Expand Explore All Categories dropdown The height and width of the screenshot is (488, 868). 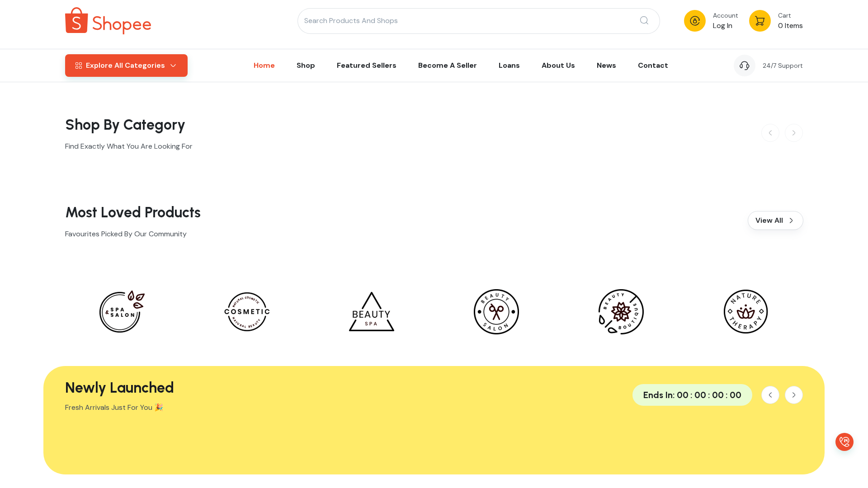pyautogui.click(x=126, y=66)
